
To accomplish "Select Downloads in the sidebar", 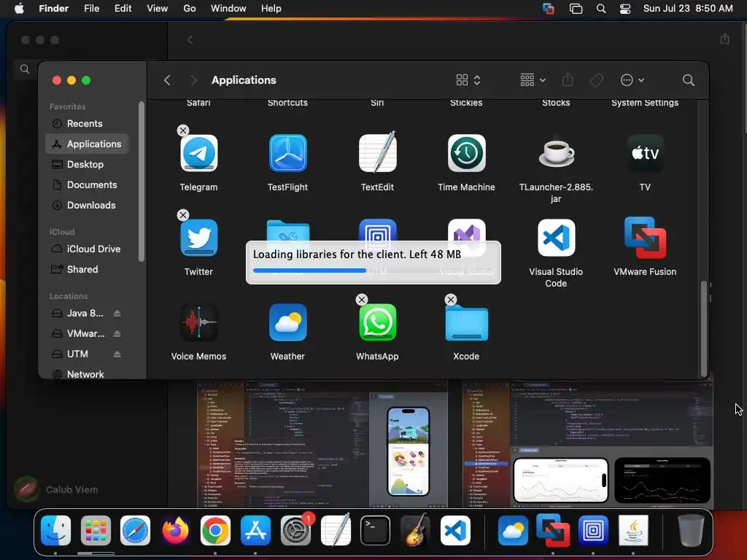I will click(87, 206).
